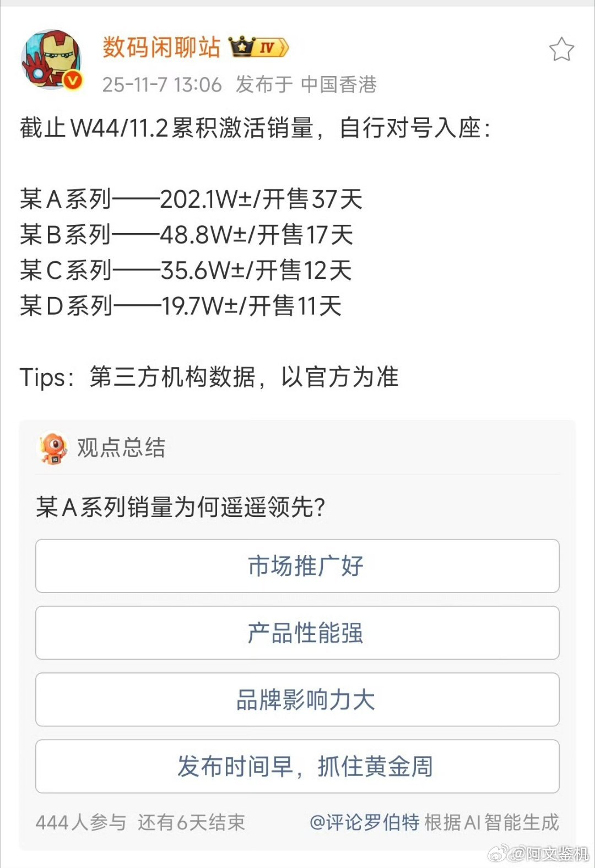
Task: Select the 产品性能强 poll option
Action: [x=297, y=633]
